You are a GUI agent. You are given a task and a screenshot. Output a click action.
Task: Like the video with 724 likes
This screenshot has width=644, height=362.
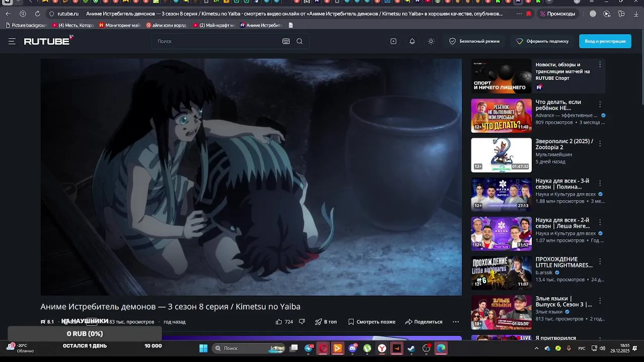(x=284, y=322)
